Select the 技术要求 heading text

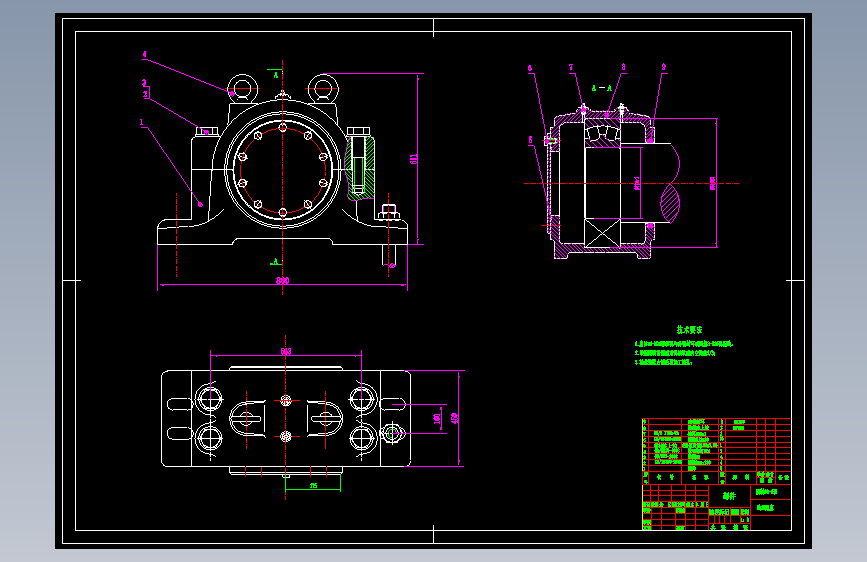pyautogui.click(x=690, y=330)
